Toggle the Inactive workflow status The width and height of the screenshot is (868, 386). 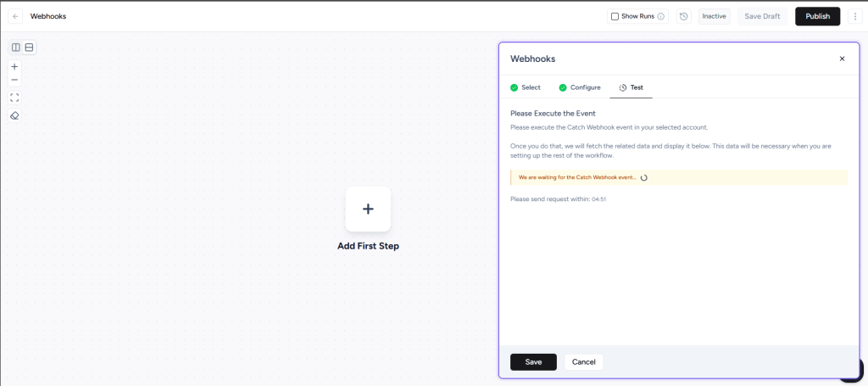(714, 16)
